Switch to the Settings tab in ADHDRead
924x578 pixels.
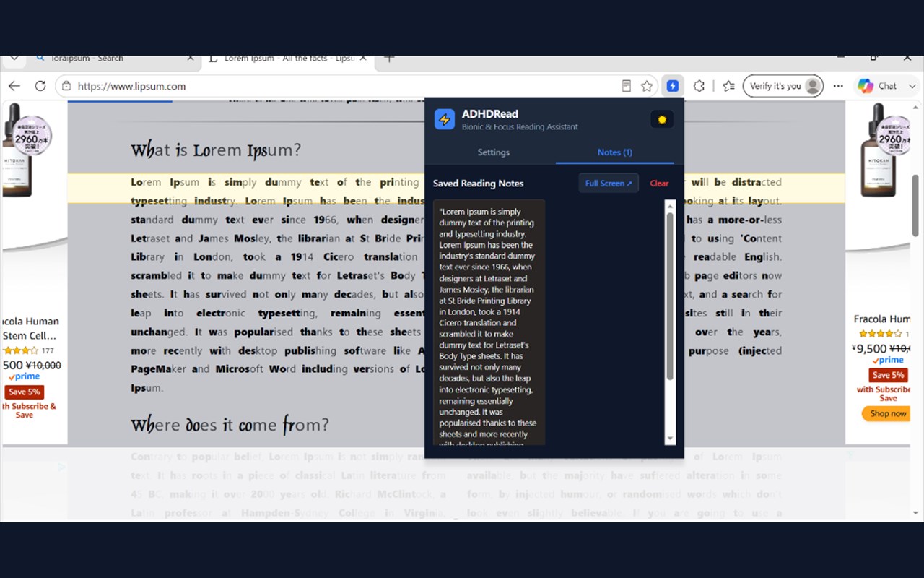tap(494, 152)
